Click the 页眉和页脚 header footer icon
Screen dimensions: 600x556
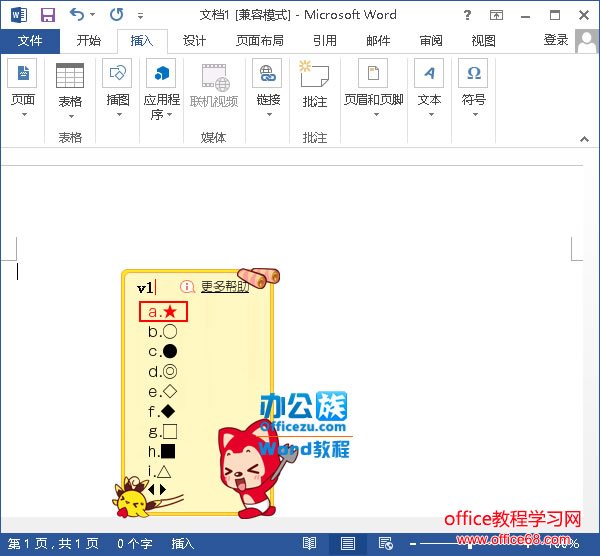point(373,73)
